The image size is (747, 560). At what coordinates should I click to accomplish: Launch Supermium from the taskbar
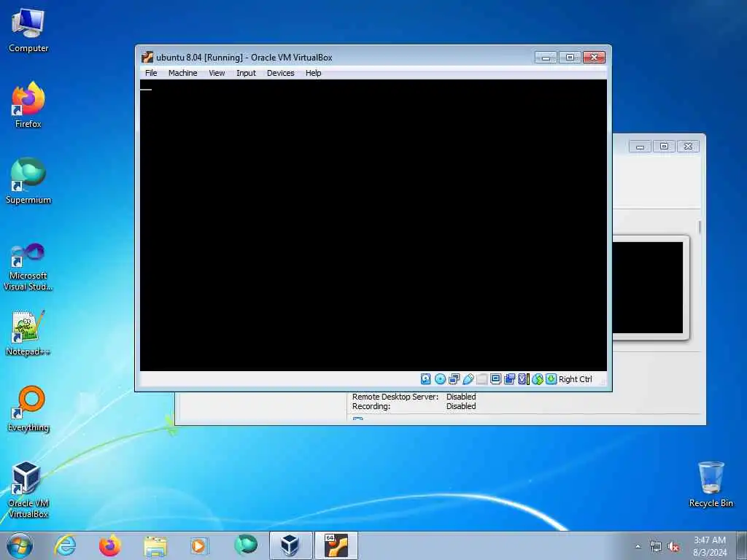point(245,545)
